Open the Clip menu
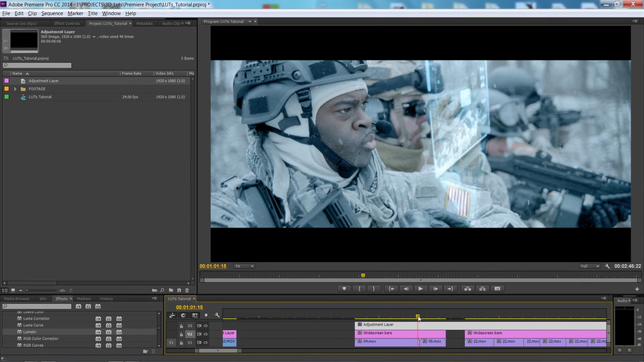This screenshot has width=644, height=362. click(x=32, y=14)
